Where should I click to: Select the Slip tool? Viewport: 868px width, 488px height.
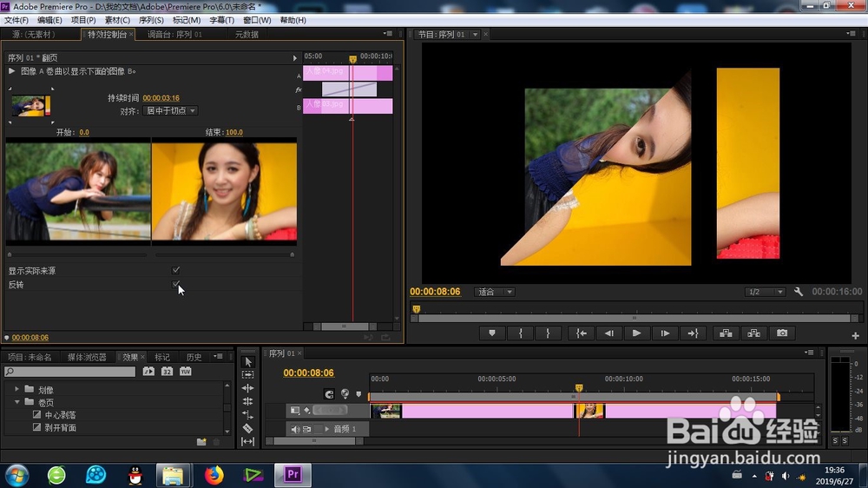248,441
